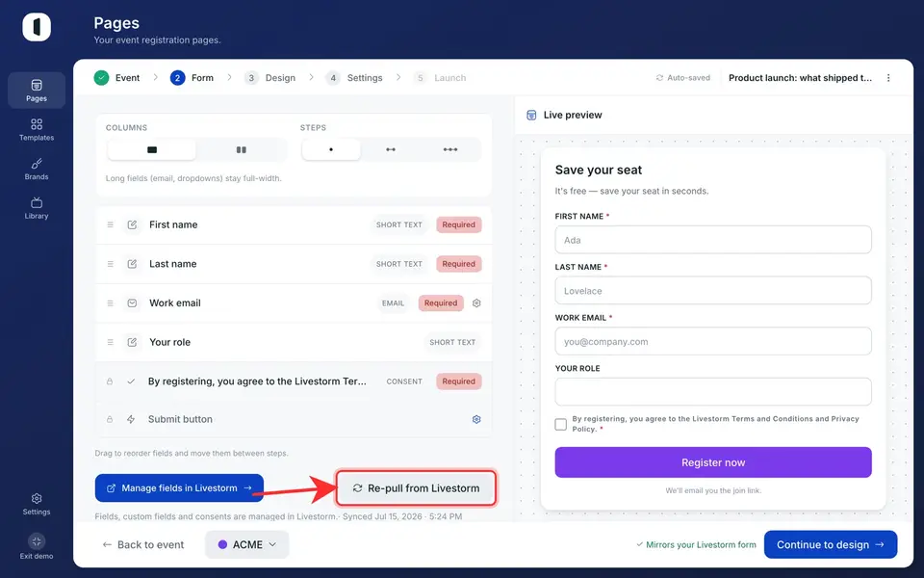Click the edit icon next to First name

132,224
